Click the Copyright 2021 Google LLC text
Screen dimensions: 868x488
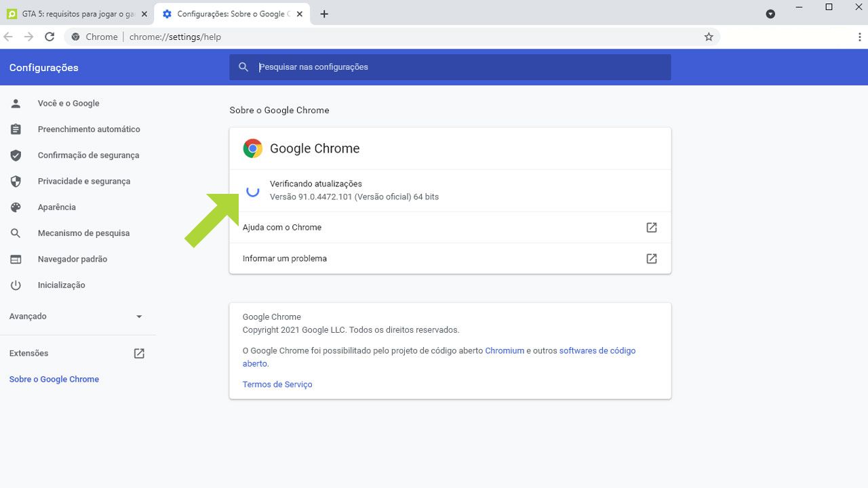tap(351, 330)
